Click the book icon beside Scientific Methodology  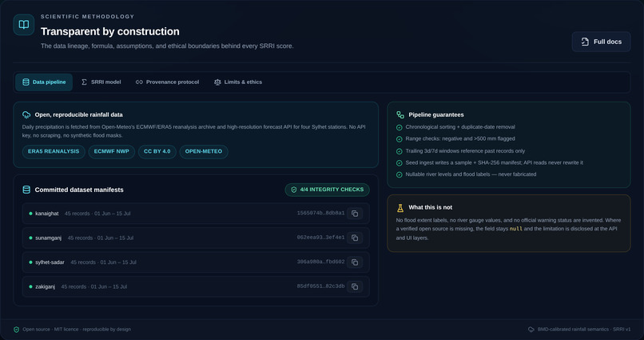coord(24,25)
